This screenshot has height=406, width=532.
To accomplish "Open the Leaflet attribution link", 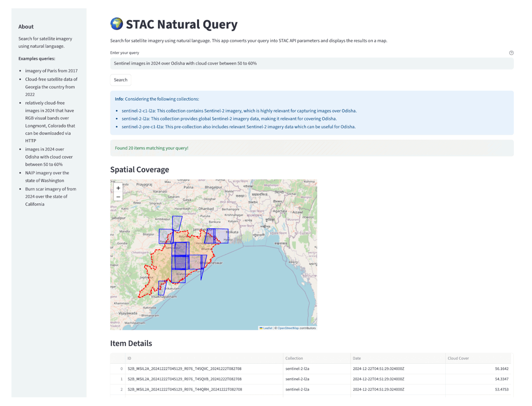I will point(267,328).
